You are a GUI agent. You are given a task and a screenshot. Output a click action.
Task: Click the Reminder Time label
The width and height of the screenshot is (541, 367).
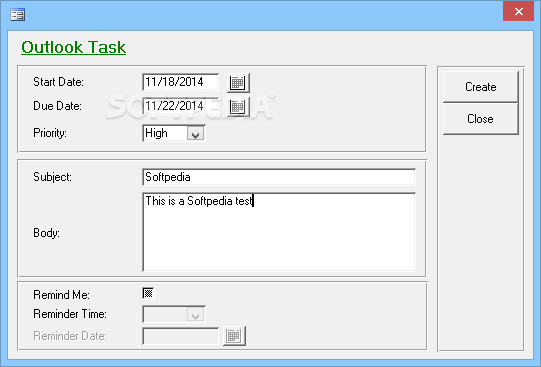70,314
